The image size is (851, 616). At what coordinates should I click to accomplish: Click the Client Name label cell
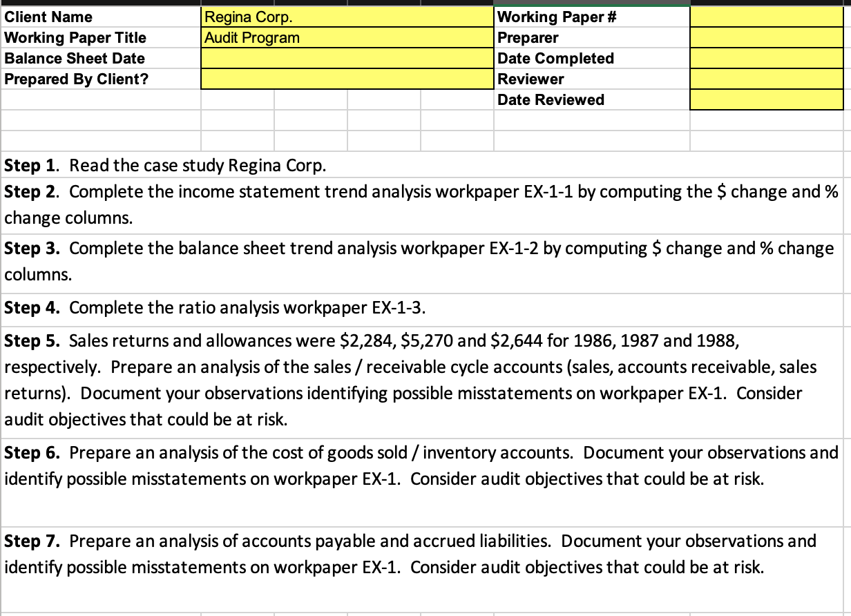100,17
